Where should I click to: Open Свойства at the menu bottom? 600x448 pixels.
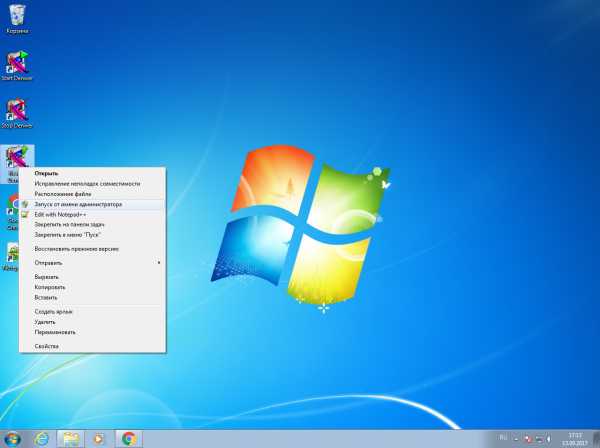93,346
